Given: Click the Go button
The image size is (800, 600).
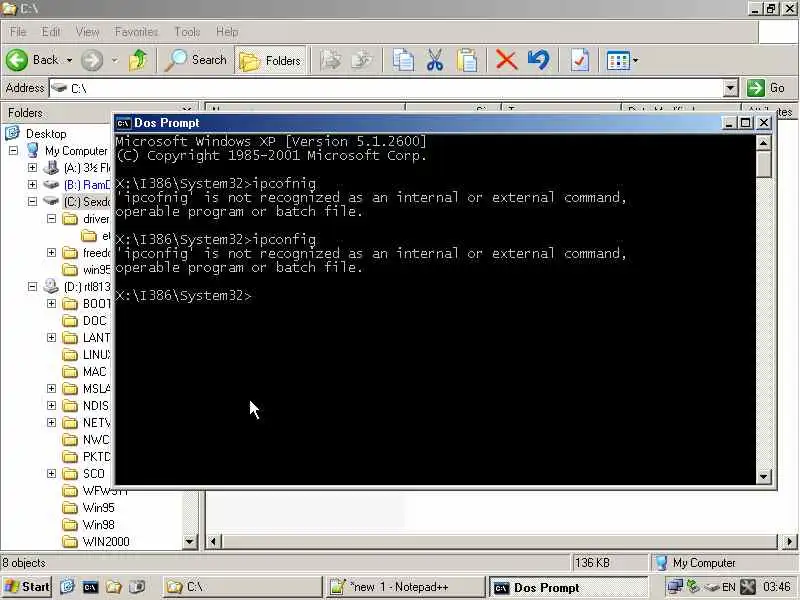Looking at the screenshot, I should [x=766, y=88].
